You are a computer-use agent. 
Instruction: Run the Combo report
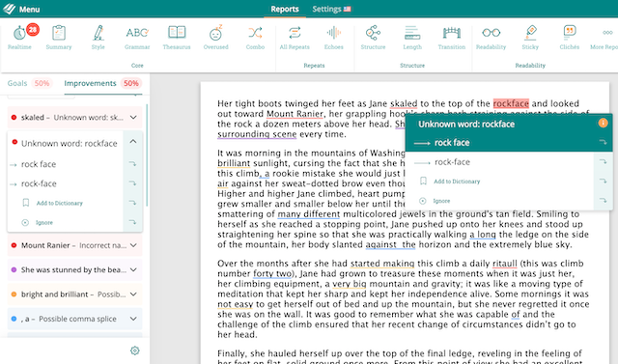255,37
